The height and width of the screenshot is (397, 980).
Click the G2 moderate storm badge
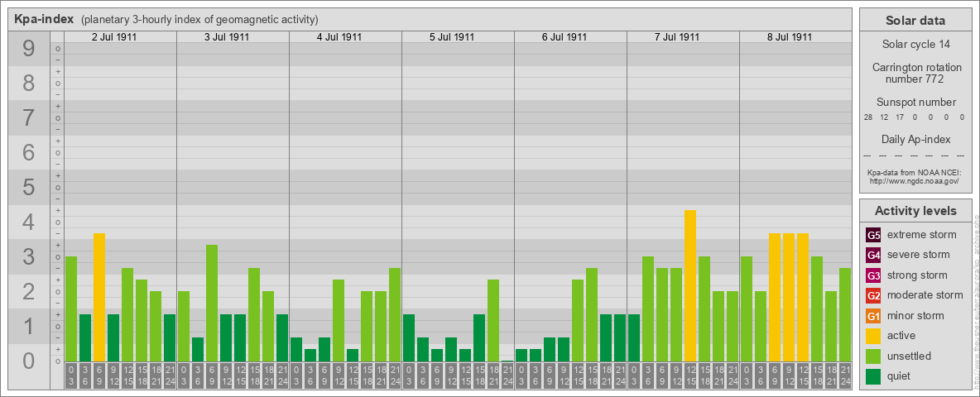[x=873, y=295]
